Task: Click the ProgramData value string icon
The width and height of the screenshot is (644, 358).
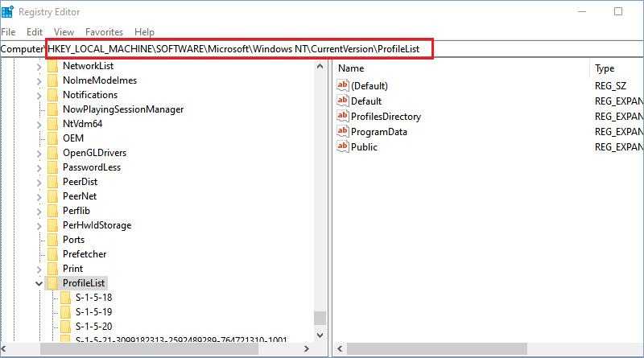Action: click(343, 131)
